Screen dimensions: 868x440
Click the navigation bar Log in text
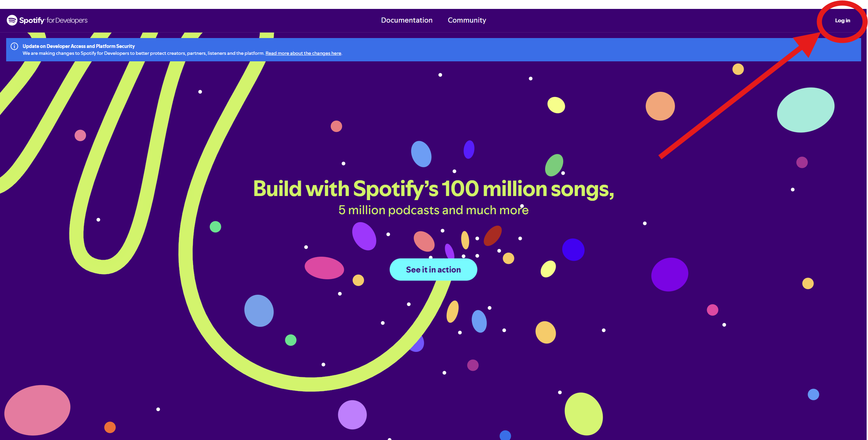842,21
